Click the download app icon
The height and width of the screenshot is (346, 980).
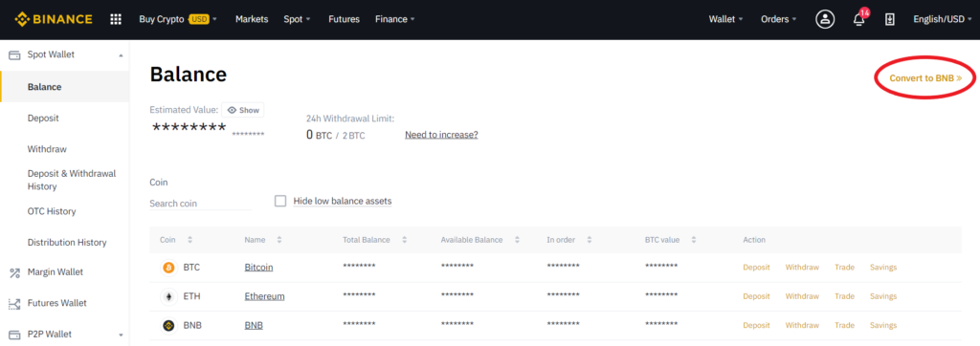[x=890, y=19]
